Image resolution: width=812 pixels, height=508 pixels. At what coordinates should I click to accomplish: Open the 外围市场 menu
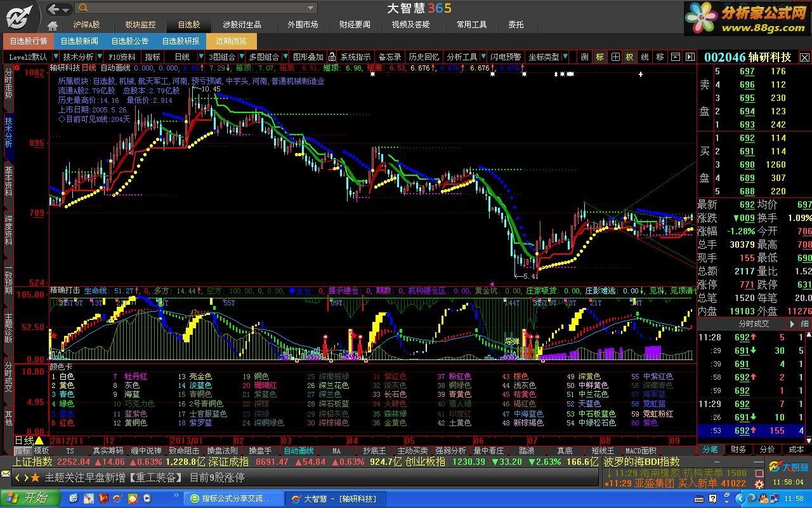[x=303, y=24]
